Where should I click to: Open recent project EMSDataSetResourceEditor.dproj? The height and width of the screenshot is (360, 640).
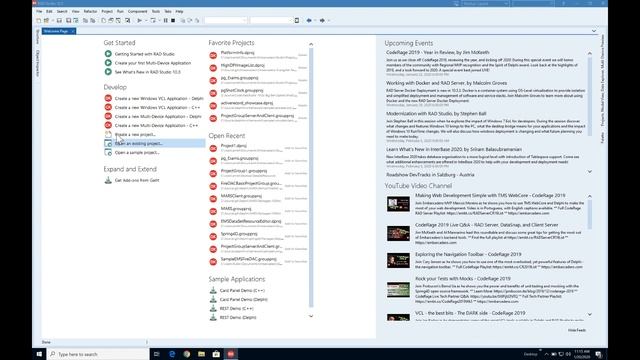tap(251, 222)
